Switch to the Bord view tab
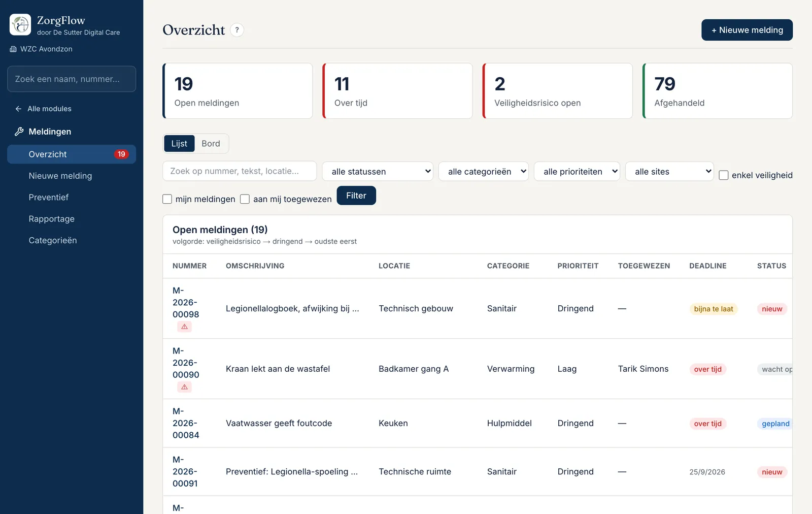The image size is (812, 514). coord(211,144)
